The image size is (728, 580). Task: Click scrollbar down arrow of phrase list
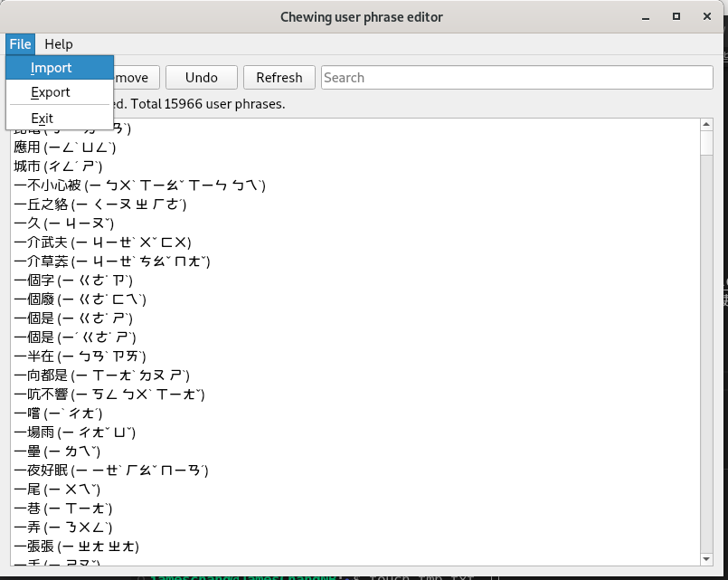coord(706,559)
